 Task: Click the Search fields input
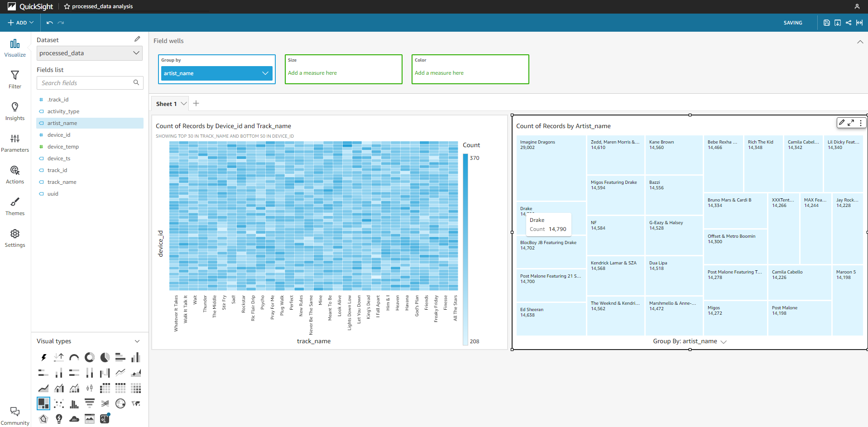(x=90, y=83)
